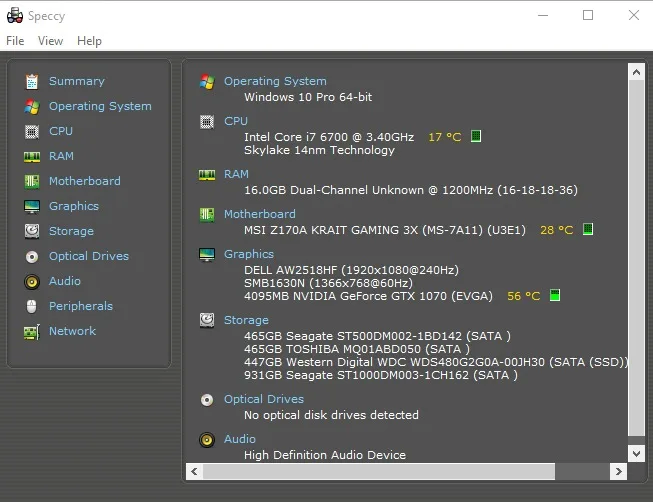This screenshot has height=502, width=653.
Task: Open Motherboard section from the sidebar
Action: 85,181
